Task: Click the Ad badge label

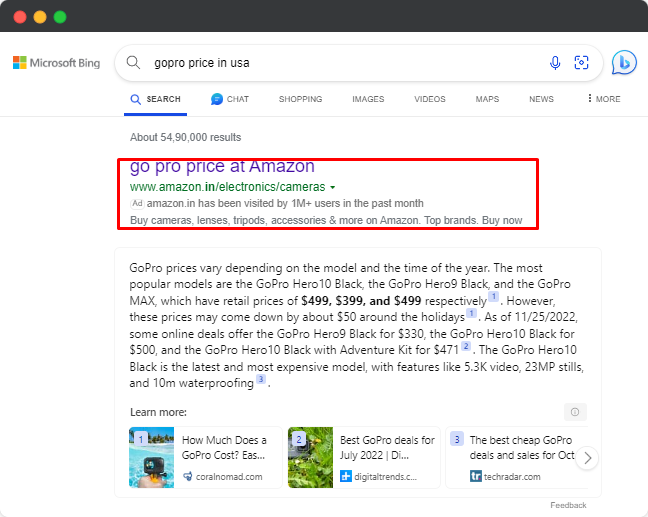Action: [137, 203]
